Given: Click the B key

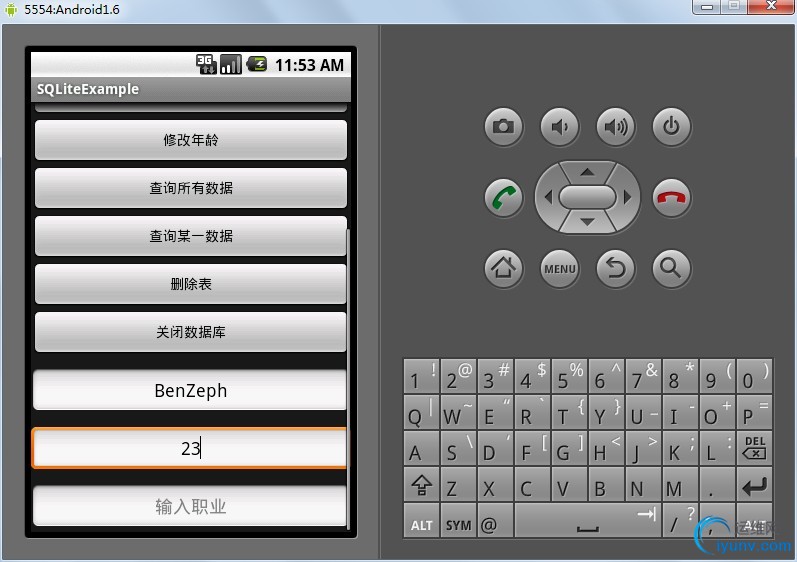Looking at the screenshot, I should point(606,484).
